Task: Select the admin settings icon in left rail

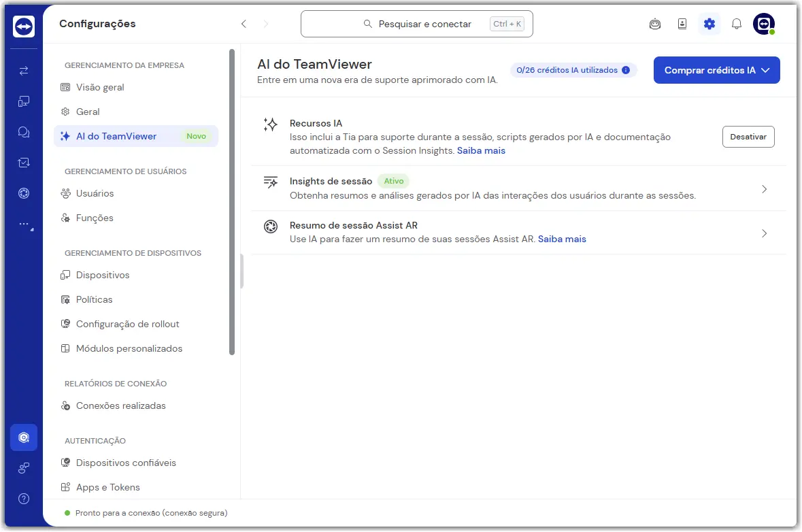Action: pyautogui.click(x=24, y=437)
